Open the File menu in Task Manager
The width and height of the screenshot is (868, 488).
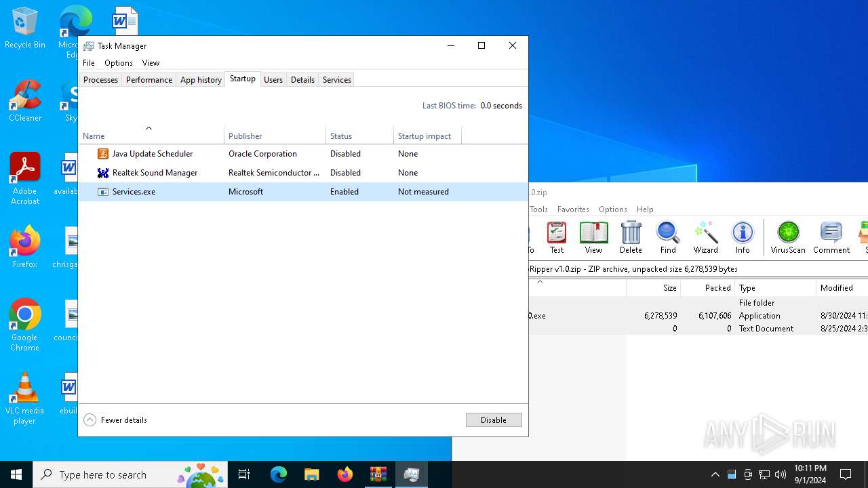click(x=89, y=63)
